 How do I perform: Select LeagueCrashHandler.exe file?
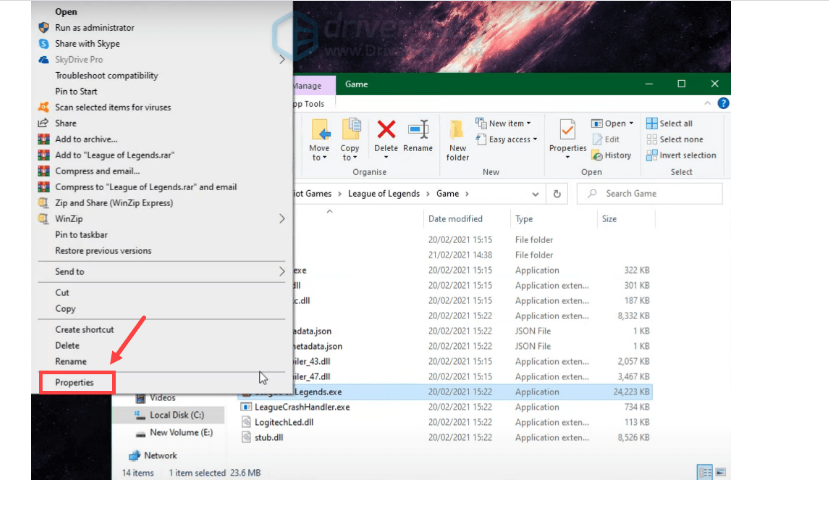302,407
